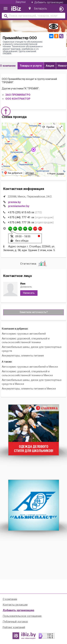Open the hamburger menu icon
The width and height of the screenshot is (67, 644).
point(6,8)
